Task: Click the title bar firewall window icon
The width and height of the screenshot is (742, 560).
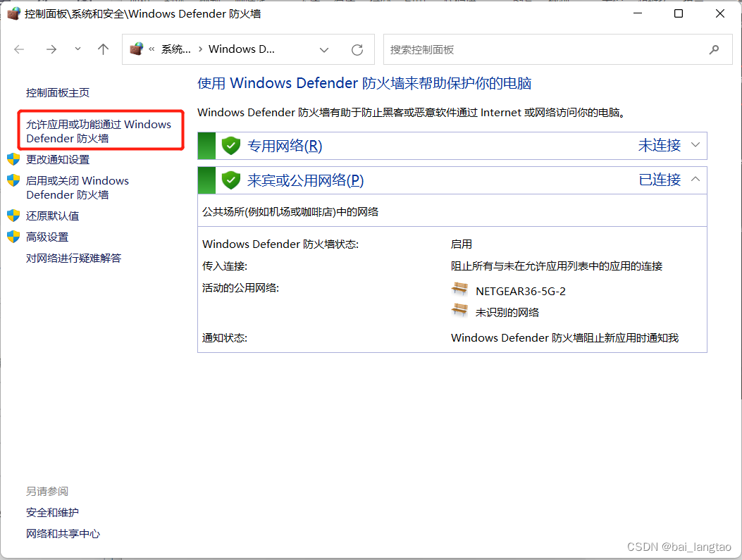Action: pyautogui.click(x=14, y=13)
